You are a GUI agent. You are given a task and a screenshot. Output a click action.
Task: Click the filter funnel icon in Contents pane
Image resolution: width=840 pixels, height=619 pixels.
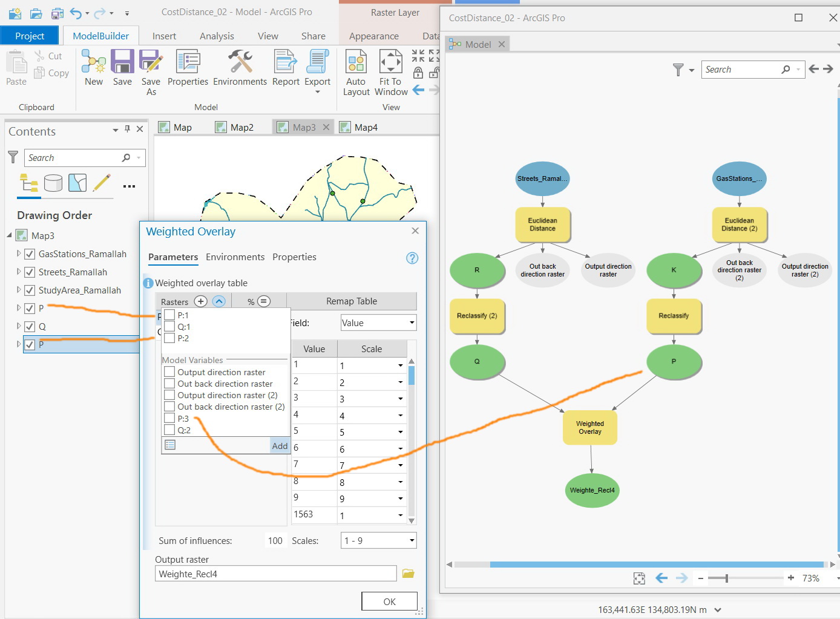(13, 157)
